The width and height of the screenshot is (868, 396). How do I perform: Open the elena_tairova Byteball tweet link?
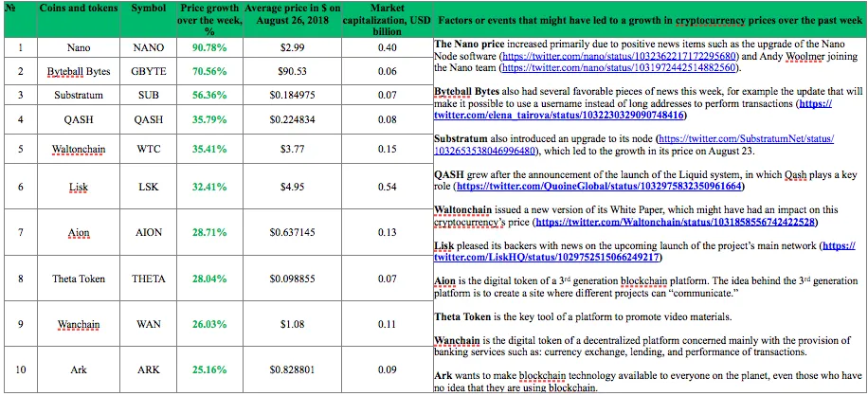[633, 110]
